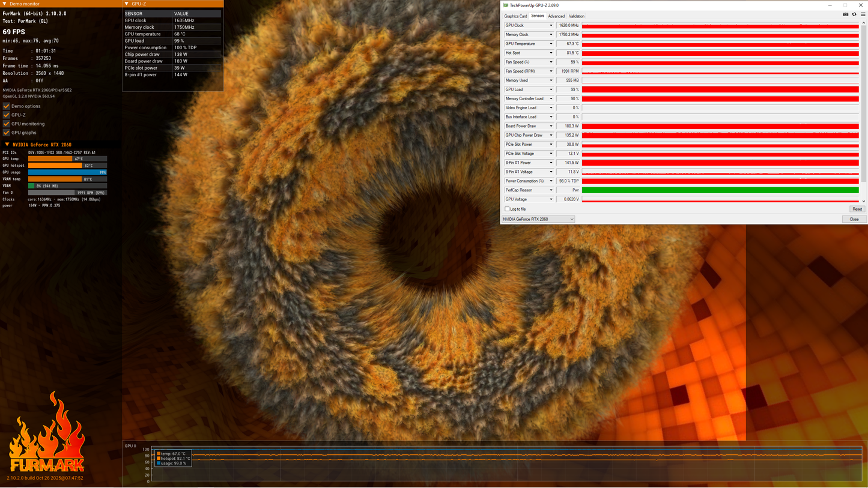Image resolution: width=868 pixels, height=488 pixels.
Task: Click the GPU clock 1635MHz overlay row
Action: coord(172,20)
